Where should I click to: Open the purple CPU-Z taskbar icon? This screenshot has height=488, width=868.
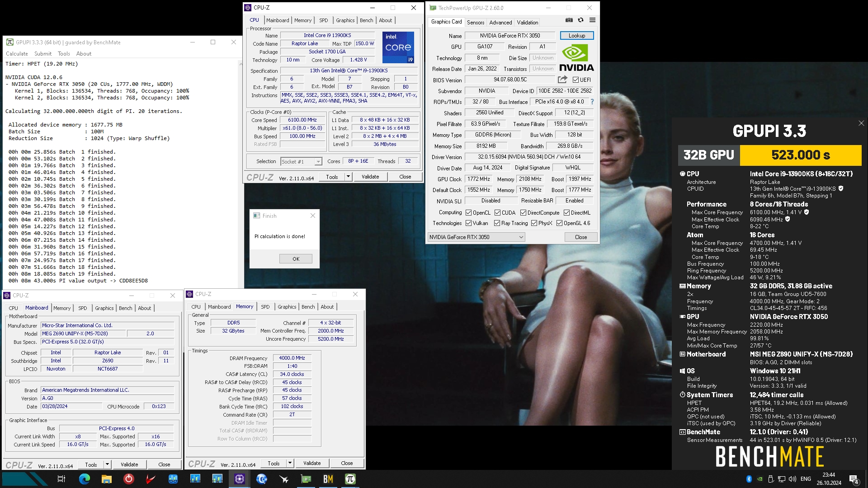pos(239,479)
